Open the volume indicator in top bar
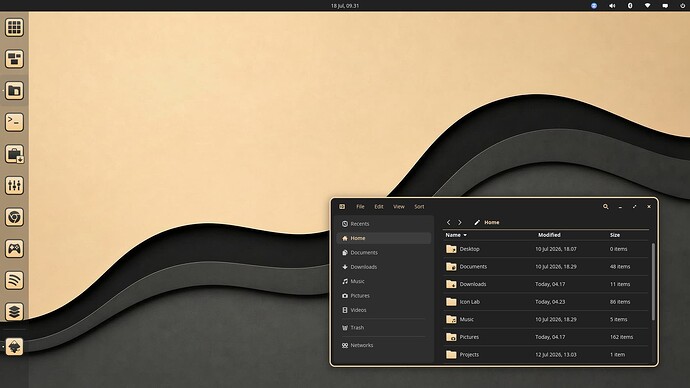The width and height of the screenshot is (690, 388). click(612, 6)
